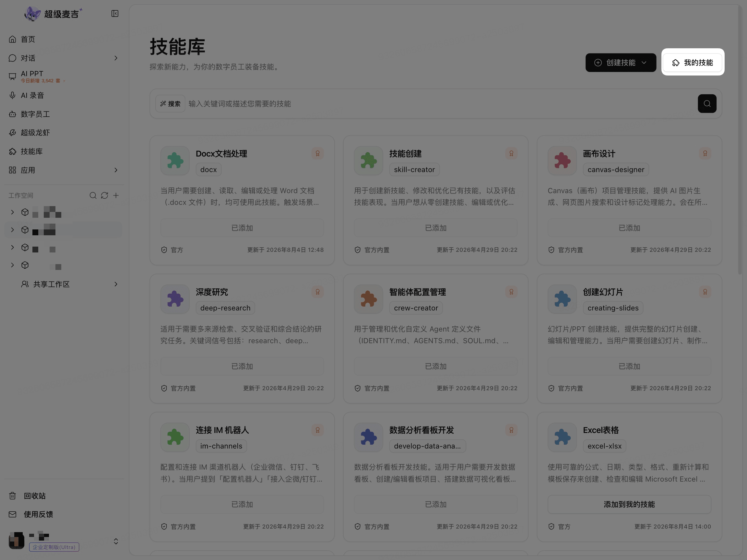Image resolution: width=747 pixels, height=560 pixels.
Task: Collapse the sidebar with the panel icon
Action: (x=115, y=14)
